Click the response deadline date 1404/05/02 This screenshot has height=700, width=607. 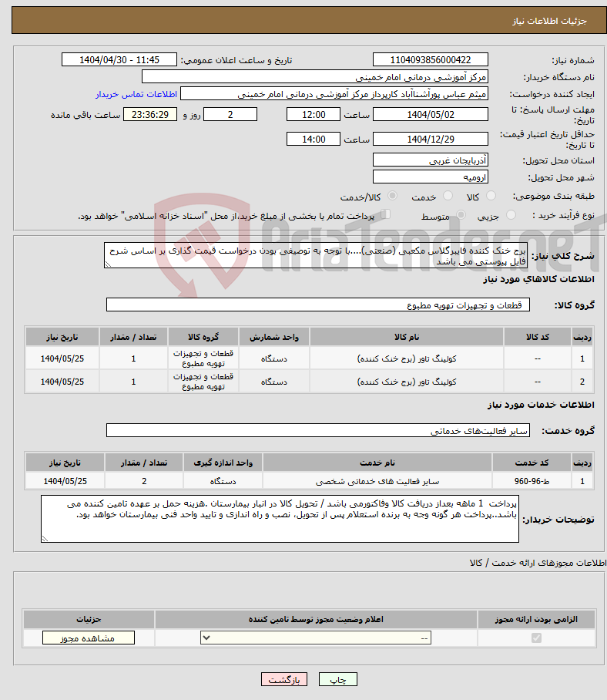(x=431, y=115)
